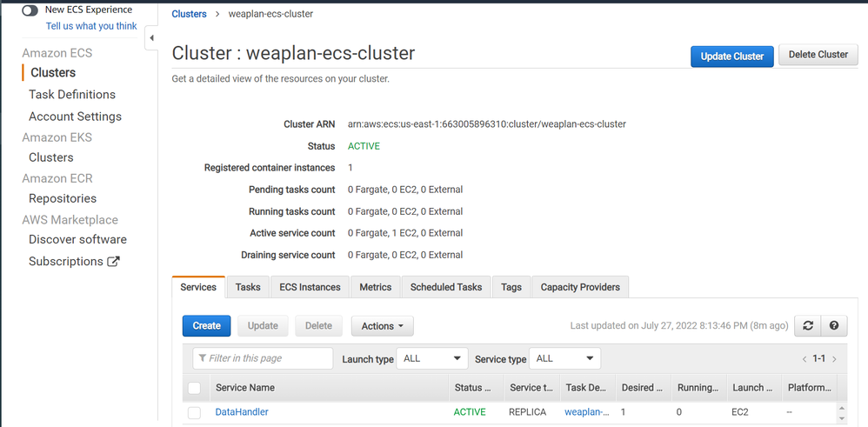Viewport: 868px width, 427px height.
Task: Select all services header checkbox
Action: 194,388
